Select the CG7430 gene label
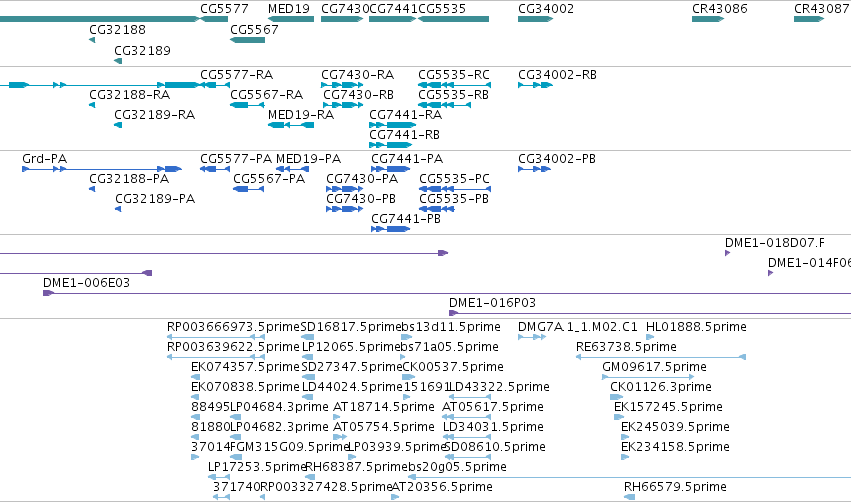The height and width of the screenshot is (502, 851). [x=345, y=9]
